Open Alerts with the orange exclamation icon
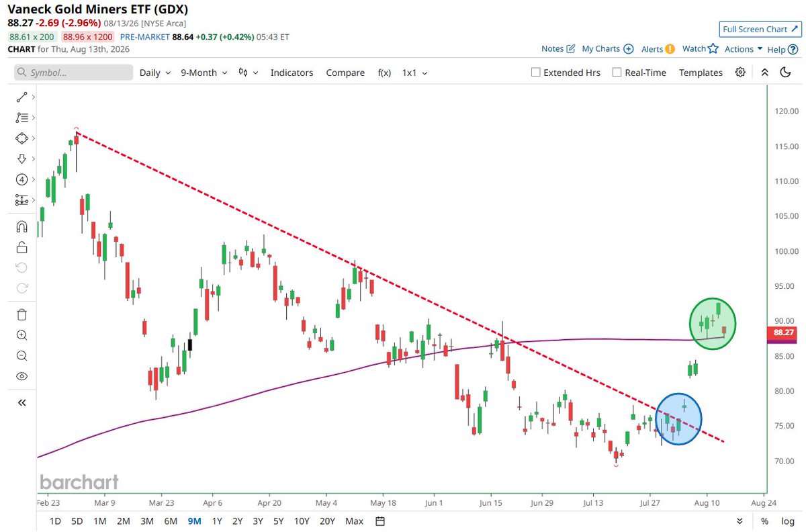Screen dimensions: 806x532 [658, 48]
